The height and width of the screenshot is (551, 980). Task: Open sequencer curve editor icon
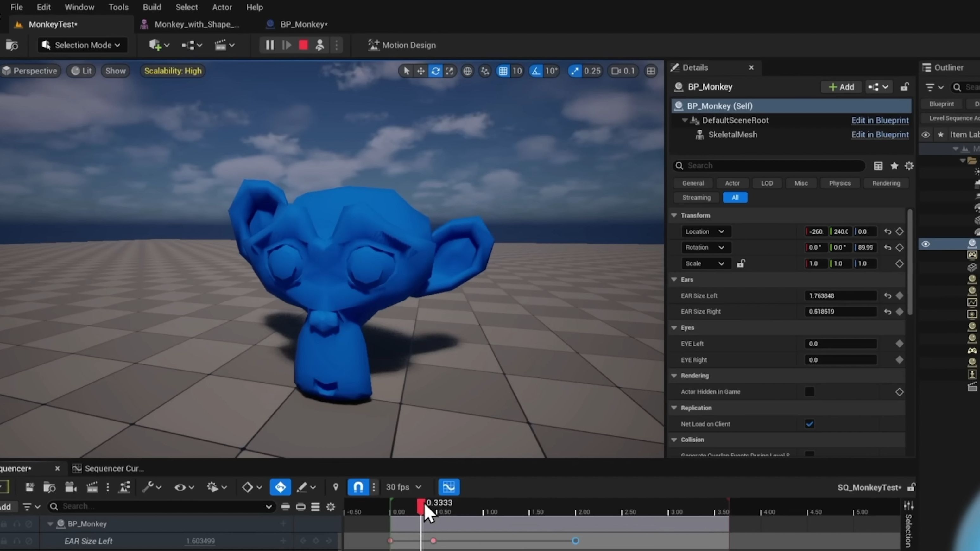pos(449,487)
